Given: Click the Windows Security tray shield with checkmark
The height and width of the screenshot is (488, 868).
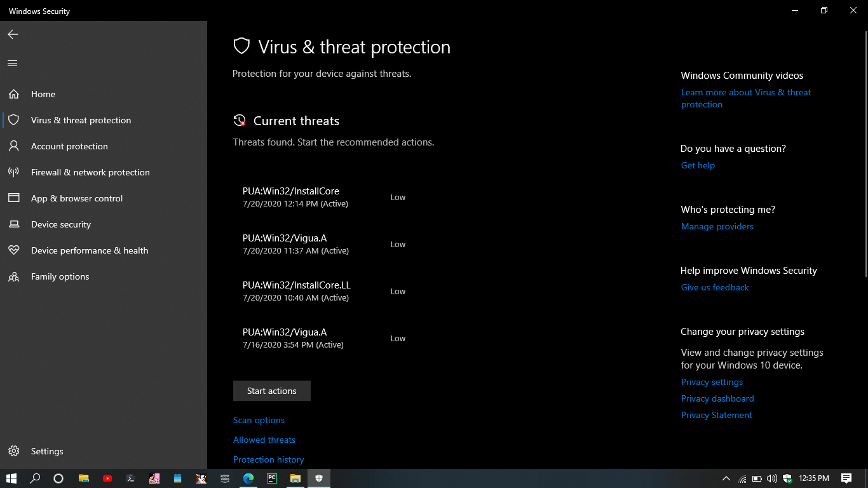Looking at the screenshot, I should 787,478.
